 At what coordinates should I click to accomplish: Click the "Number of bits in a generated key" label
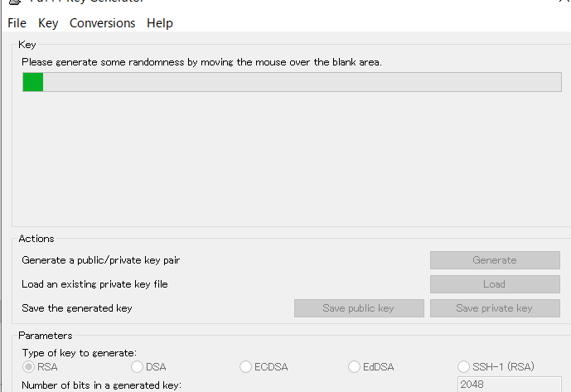click(x=102, y=385)
